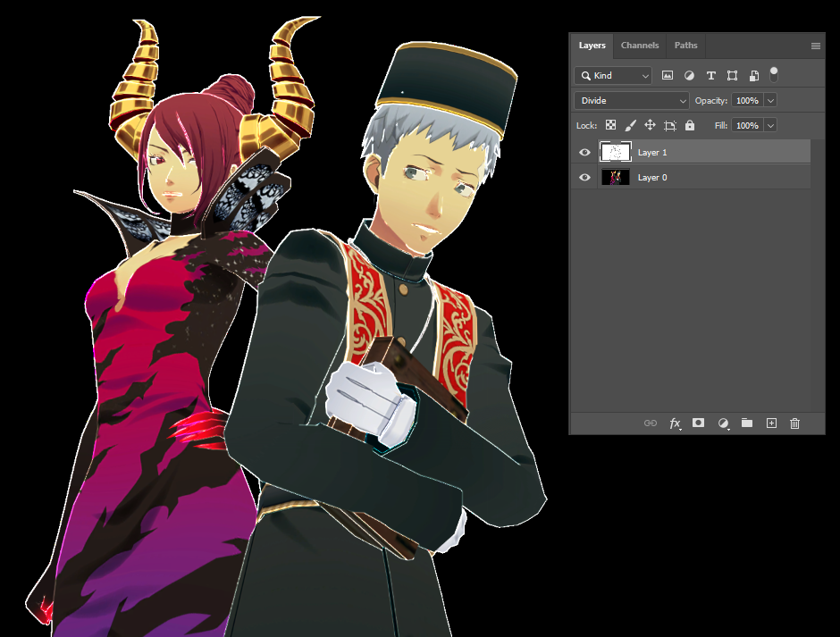
Task: Delete layer trash icon
Action: click(795, 423)
